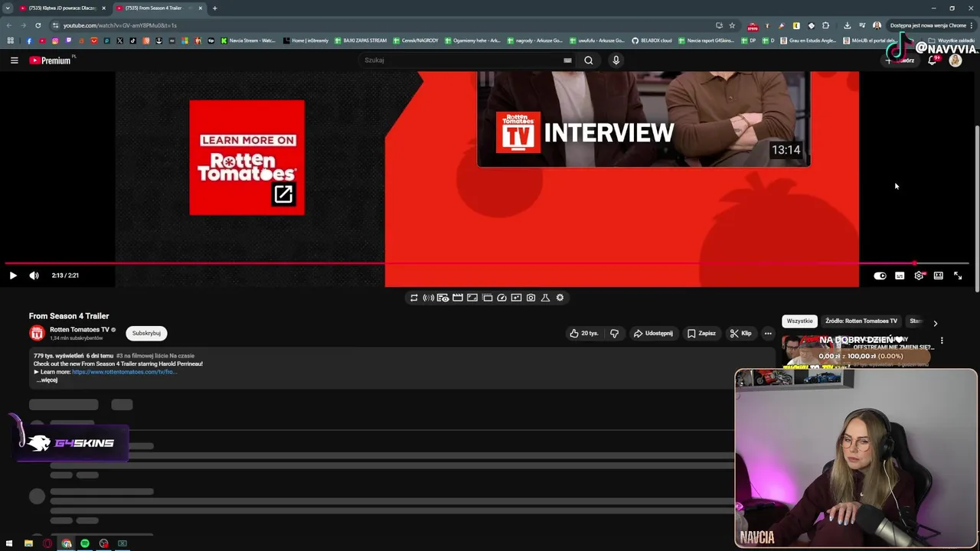Open the tab search dropdown arrow
Screen dimensions: 980x551
8,8
